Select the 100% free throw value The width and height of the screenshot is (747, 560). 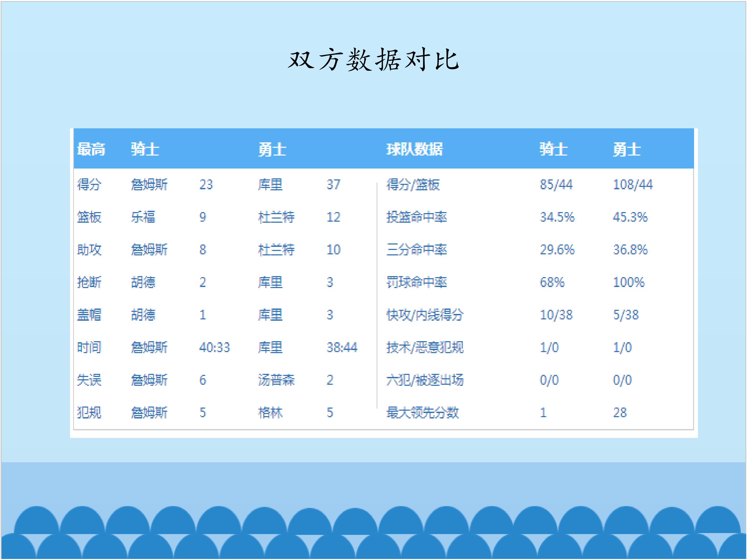point(628,282)
